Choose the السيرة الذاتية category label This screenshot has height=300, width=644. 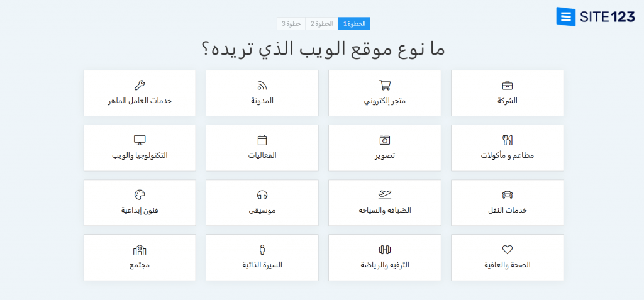pyautogui.click(x=262, y=265)
